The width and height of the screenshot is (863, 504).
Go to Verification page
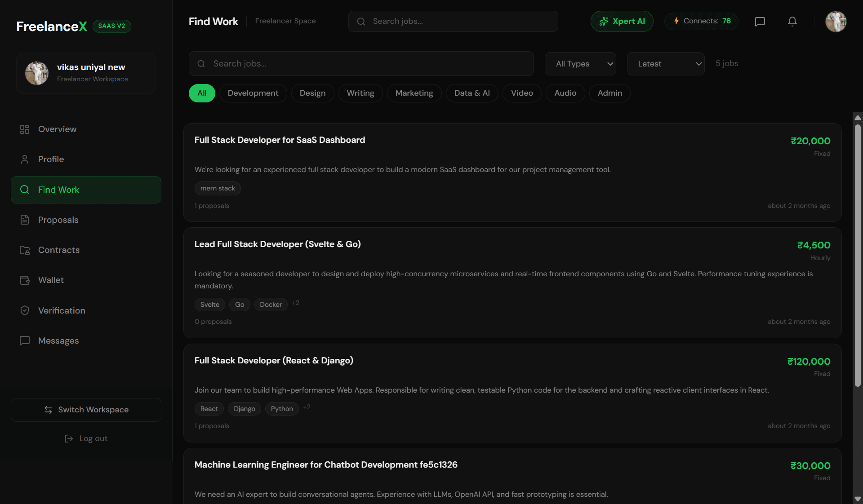pos(86,310)
